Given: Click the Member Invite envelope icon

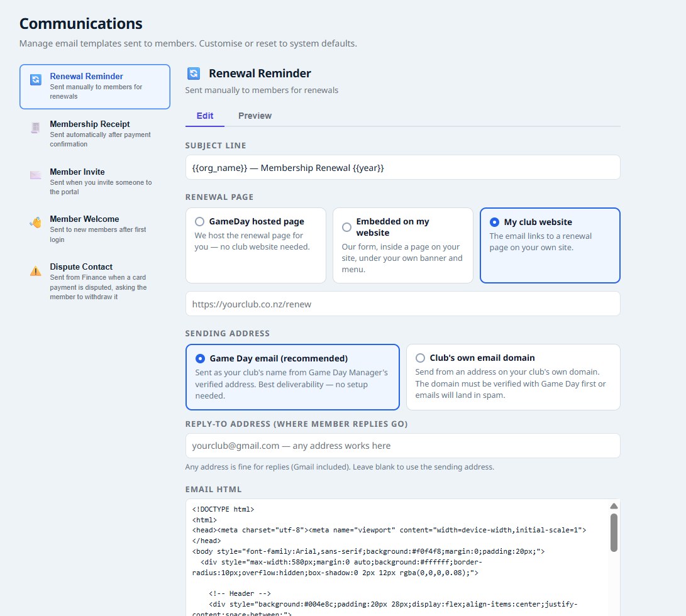Looking at the screenshot, I should tap(35, 175).
